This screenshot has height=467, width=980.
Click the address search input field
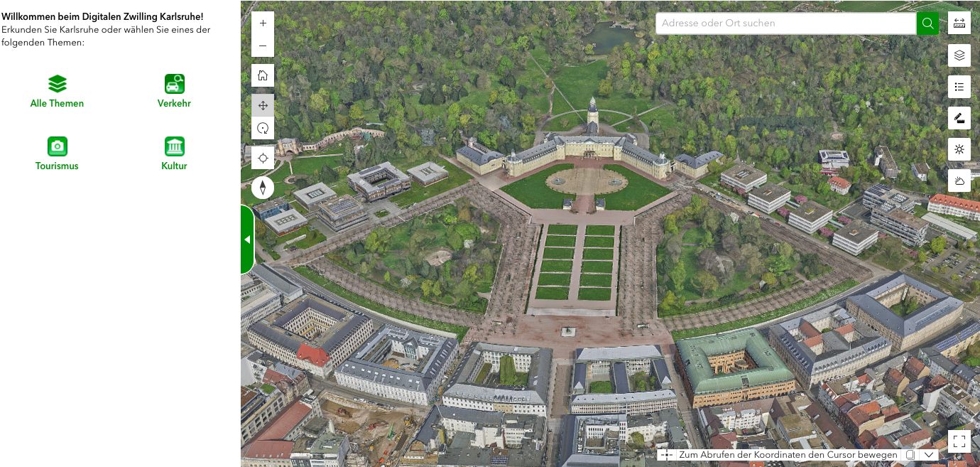[781, 23]
